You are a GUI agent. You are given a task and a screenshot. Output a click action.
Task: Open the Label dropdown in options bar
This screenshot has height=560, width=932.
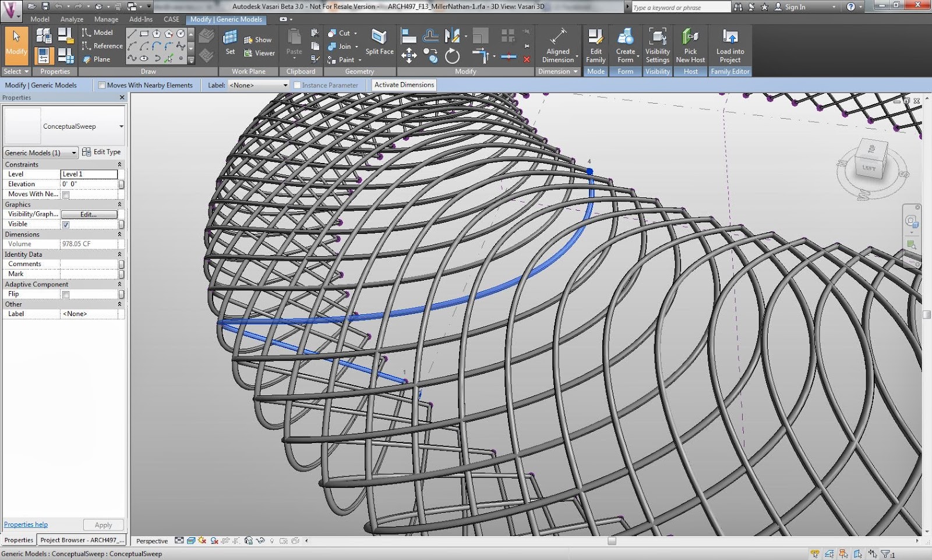259,86
